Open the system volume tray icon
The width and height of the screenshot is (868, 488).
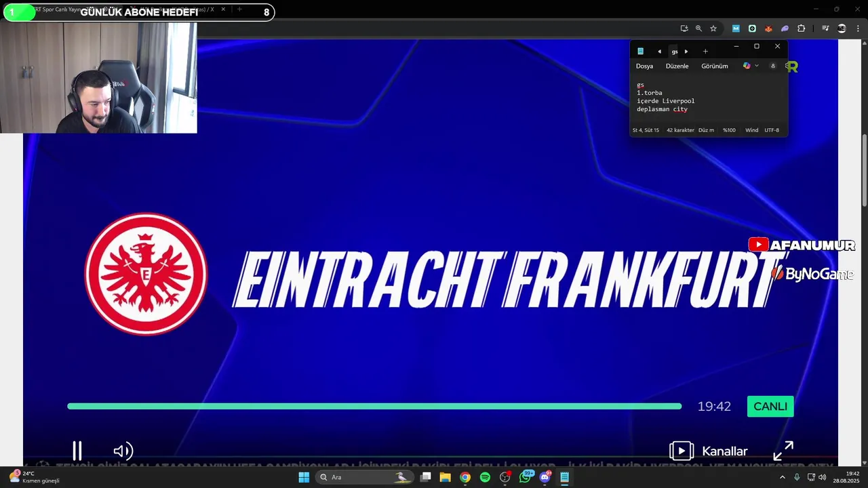(822, 477)
